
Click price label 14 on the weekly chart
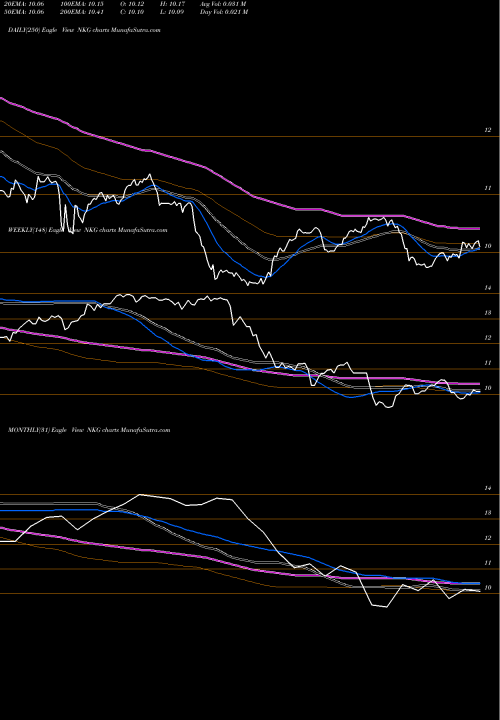pyautogui.click(x=488, y=288)
